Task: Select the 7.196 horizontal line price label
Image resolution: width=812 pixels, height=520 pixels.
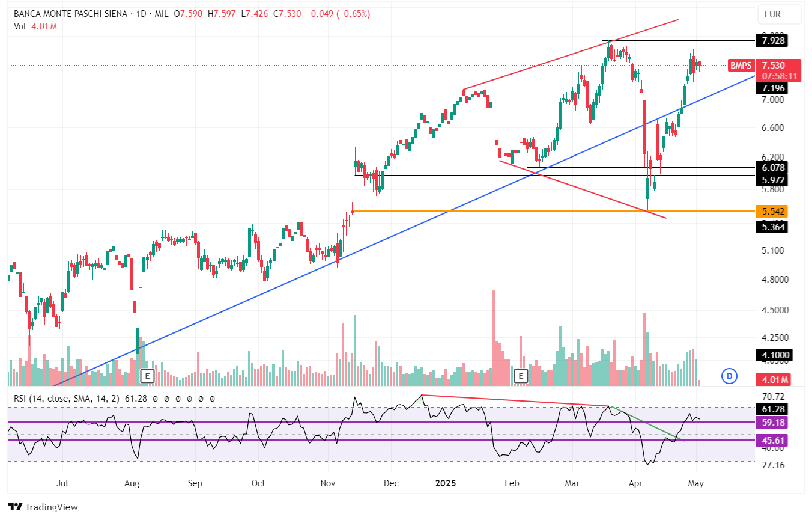Action: tap(772, 89)
